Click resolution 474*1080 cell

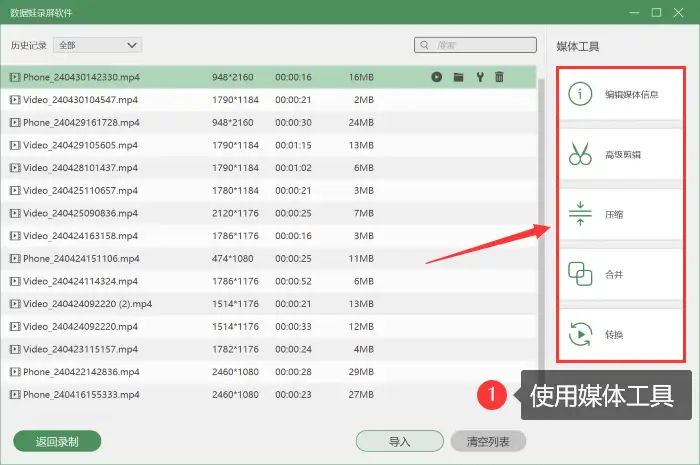[x=233, y=259]
